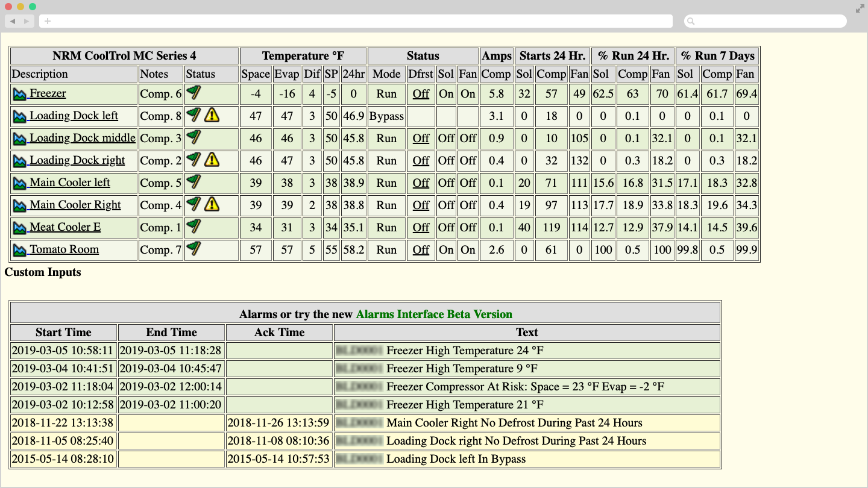Click the green status flag for Tomato Room

tap(193, 248)
